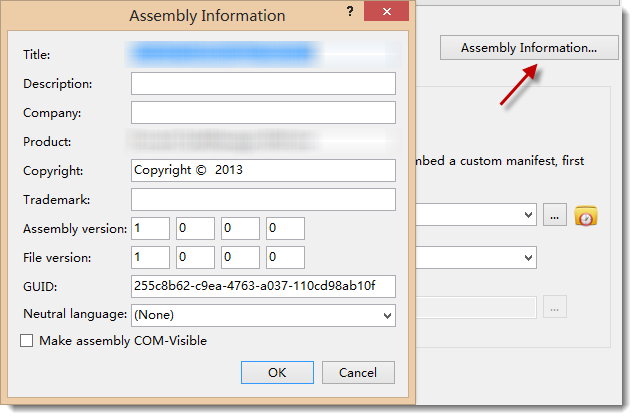Open Assembly Information button
The width and height of the screenshot is (637, 420).
(529, 48)
